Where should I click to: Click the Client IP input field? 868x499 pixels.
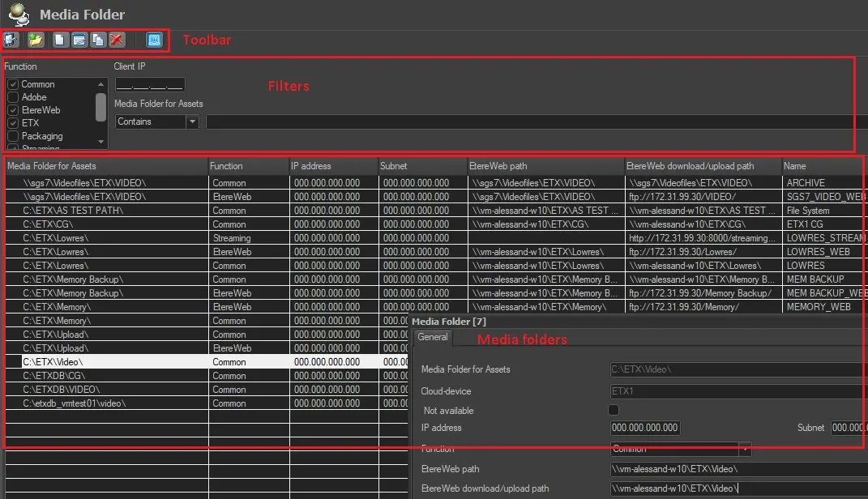coord(150,84)
